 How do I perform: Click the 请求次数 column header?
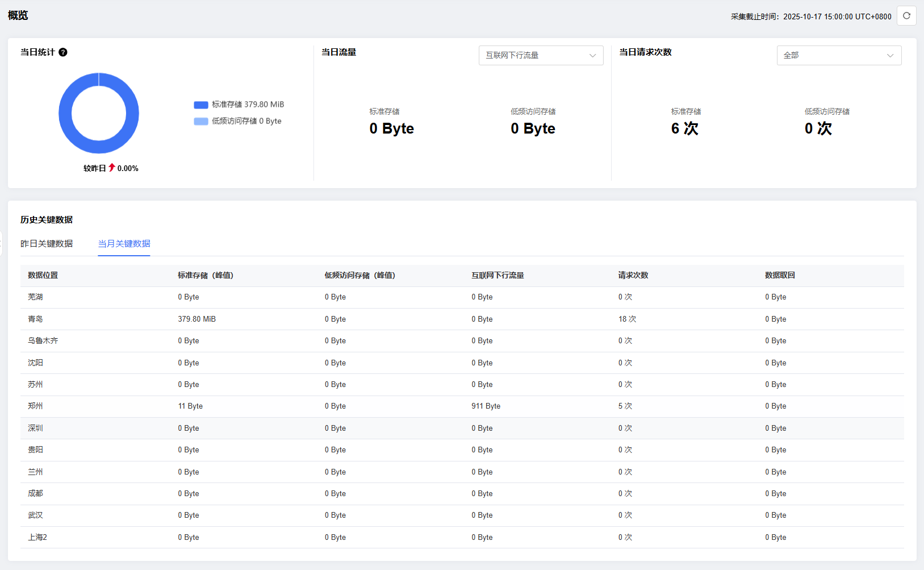point(633,276)
